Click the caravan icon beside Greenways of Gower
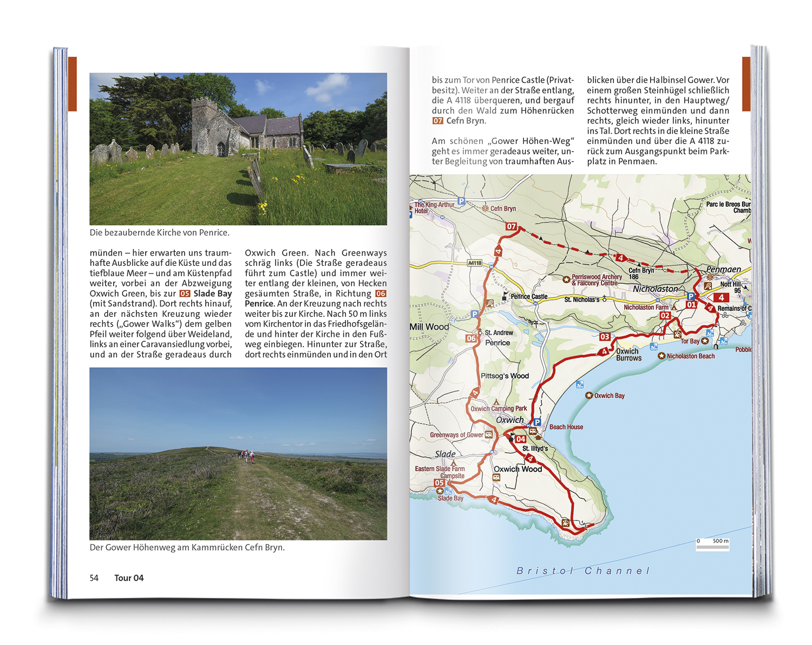The height and width of the screenshot is (645, 812). (x=489, y=434)
